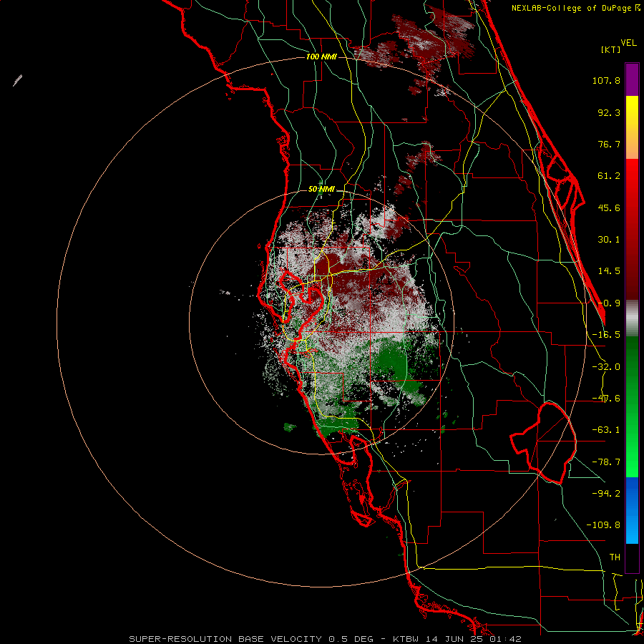The height and width of the screenshot is (644, 644).
Task: Pick the purple segment of the velocity color bar
Action: point(632,79)
